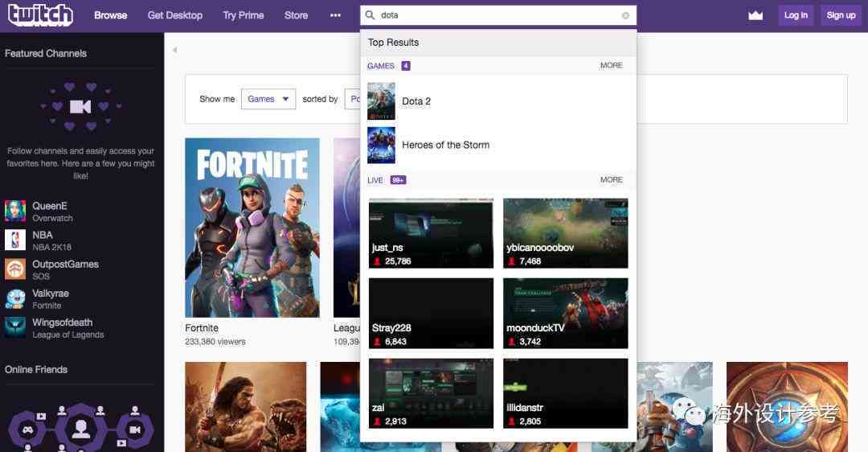868x452 pixels.
Task: Select the OutpostGames channel avatar
Action: 15,269
